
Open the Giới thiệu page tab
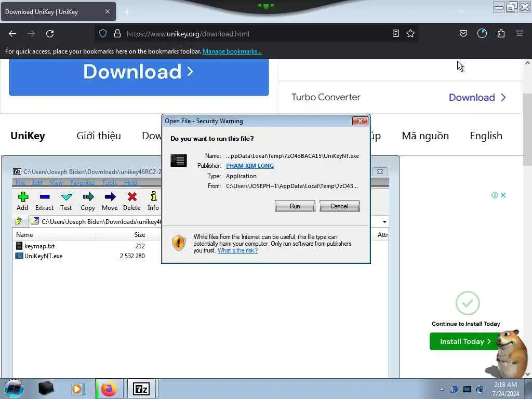coord(99,136)
